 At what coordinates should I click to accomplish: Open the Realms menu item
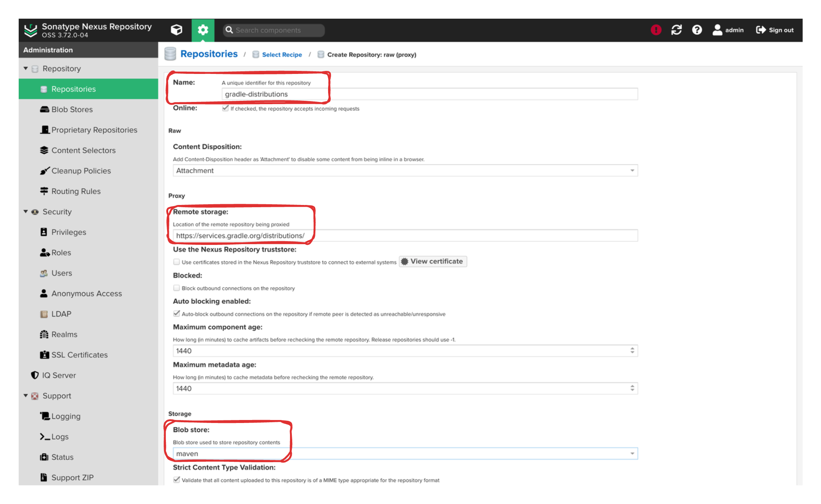point(88,334)
